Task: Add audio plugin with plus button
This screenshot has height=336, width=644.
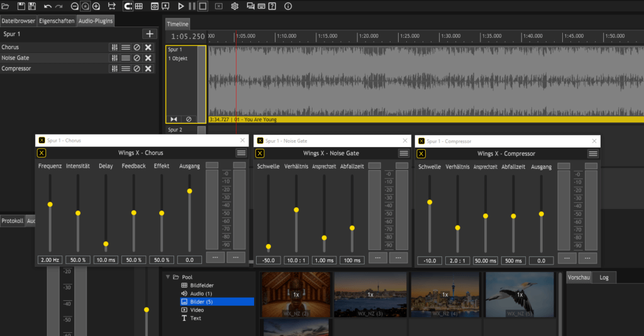Action: tap(150, 34)
